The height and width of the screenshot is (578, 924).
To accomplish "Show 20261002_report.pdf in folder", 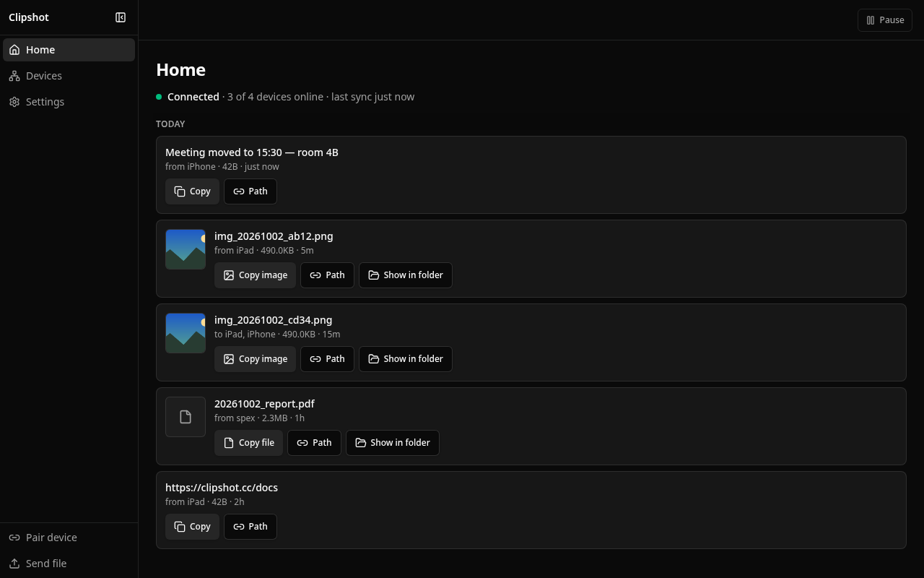I will click(393, 443).
